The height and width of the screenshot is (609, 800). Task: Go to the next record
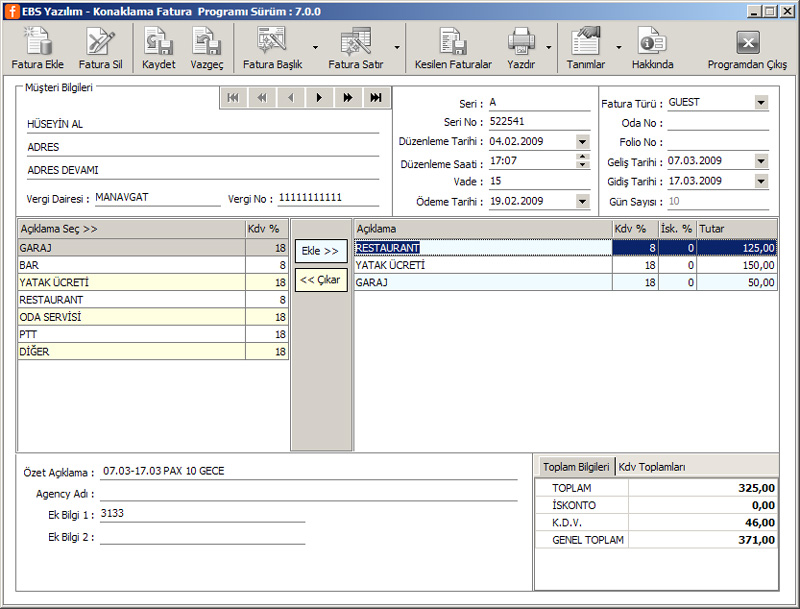[x=319, y=97]
